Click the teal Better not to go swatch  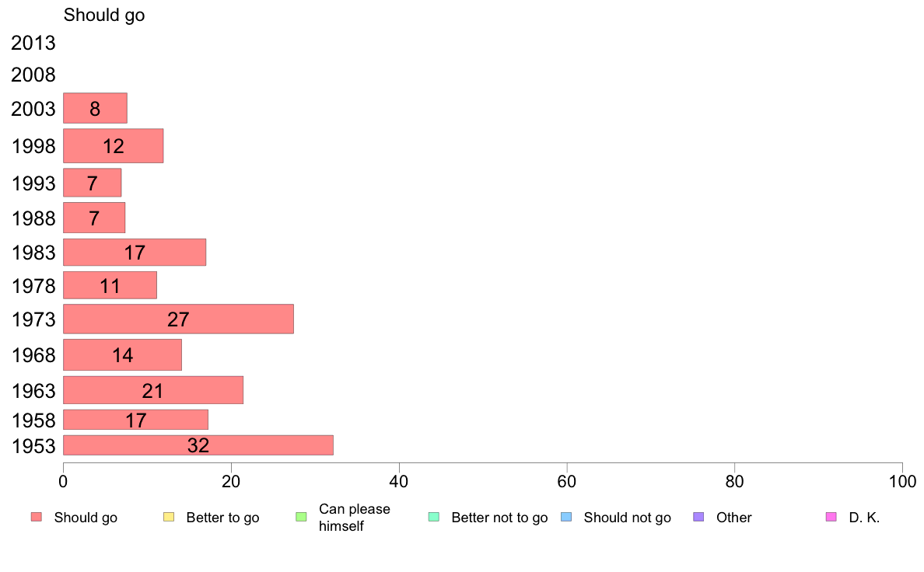click(x=434, y=518)
